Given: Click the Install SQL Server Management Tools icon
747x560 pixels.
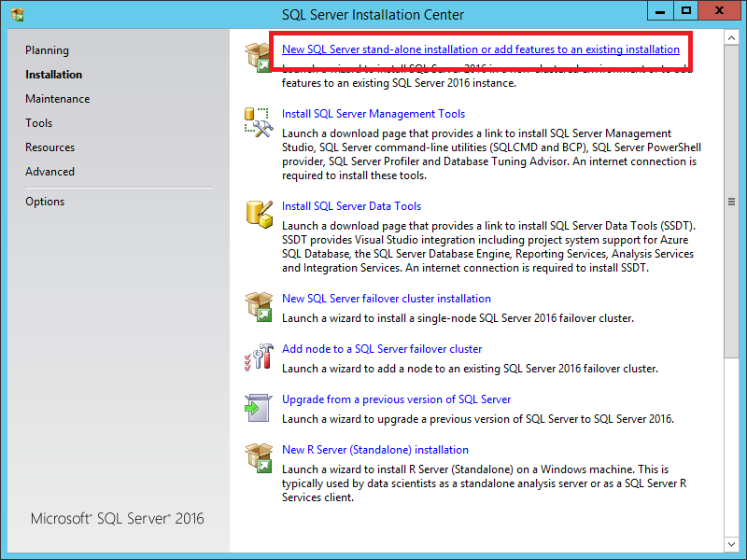Looking at the screenshot, I should pos(257,121).
